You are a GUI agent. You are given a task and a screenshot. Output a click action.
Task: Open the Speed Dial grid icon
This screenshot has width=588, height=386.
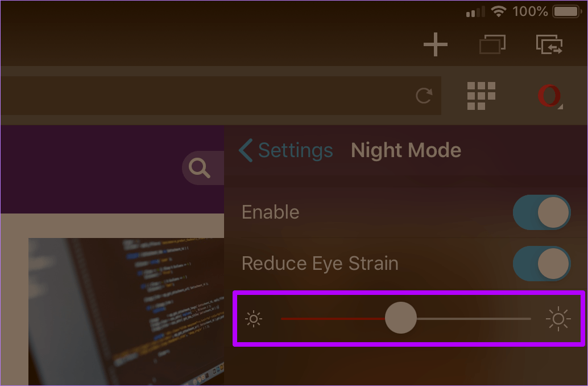tap(481, 96)
